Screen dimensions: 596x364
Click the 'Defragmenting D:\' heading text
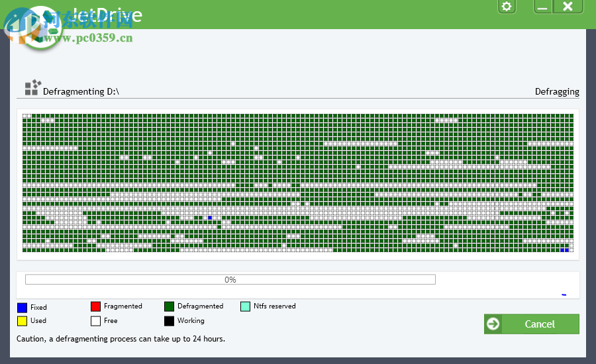click(x=81, y=91)
